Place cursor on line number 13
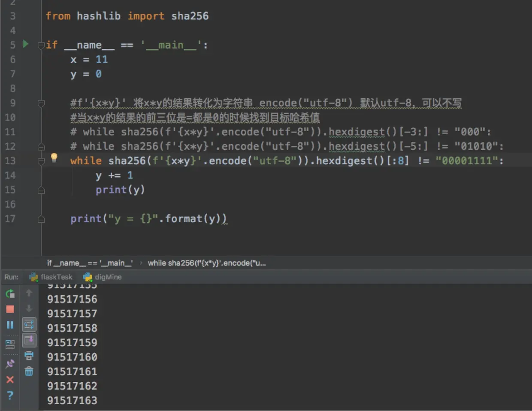 [x=10, y=160]
